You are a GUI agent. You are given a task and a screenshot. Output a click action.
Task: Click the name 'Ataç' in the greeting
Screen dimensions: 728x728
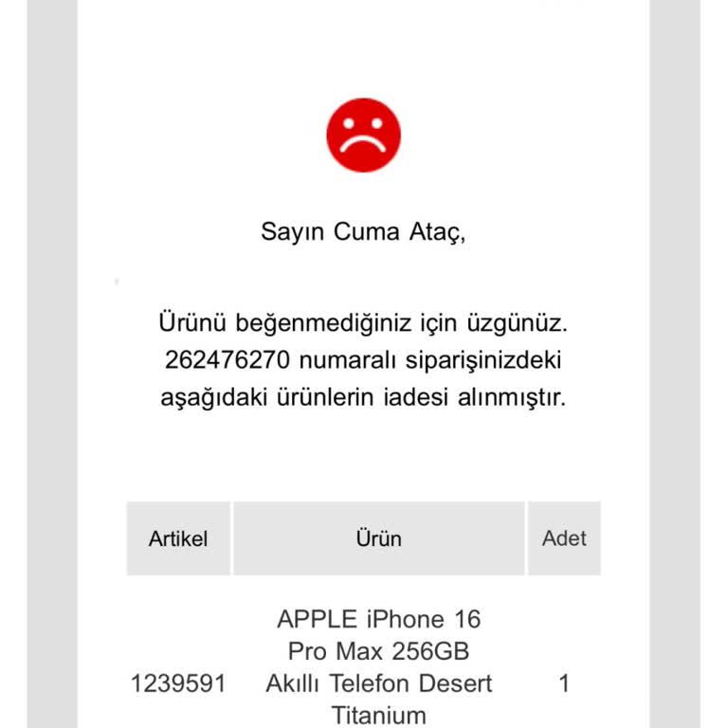click(x=436, y=232)
